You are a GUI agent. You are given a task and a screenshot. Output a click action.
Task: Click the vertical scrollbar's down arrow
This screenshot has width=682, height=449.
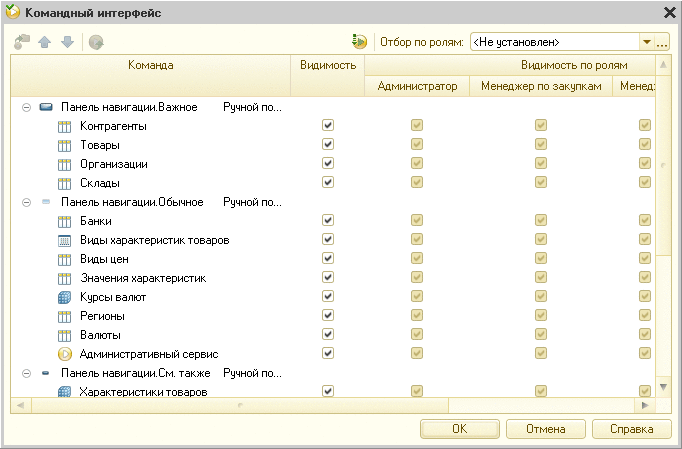[663, 388]
